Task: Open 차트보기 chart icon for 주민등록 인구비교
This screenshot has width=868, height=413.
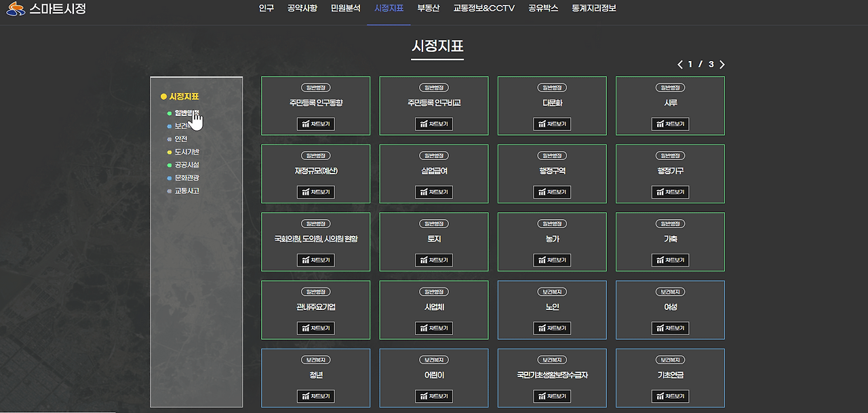Action: 434,124
